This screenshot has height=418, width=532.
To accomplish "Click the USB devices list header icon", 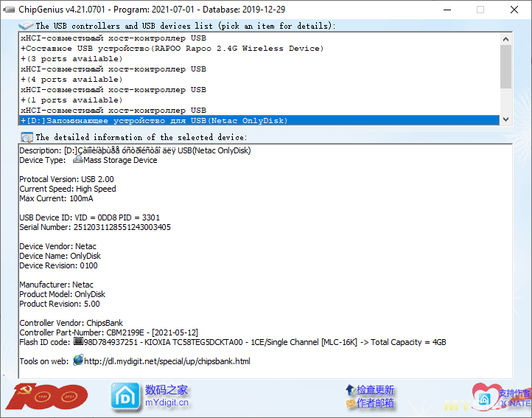I will point(26,25).
